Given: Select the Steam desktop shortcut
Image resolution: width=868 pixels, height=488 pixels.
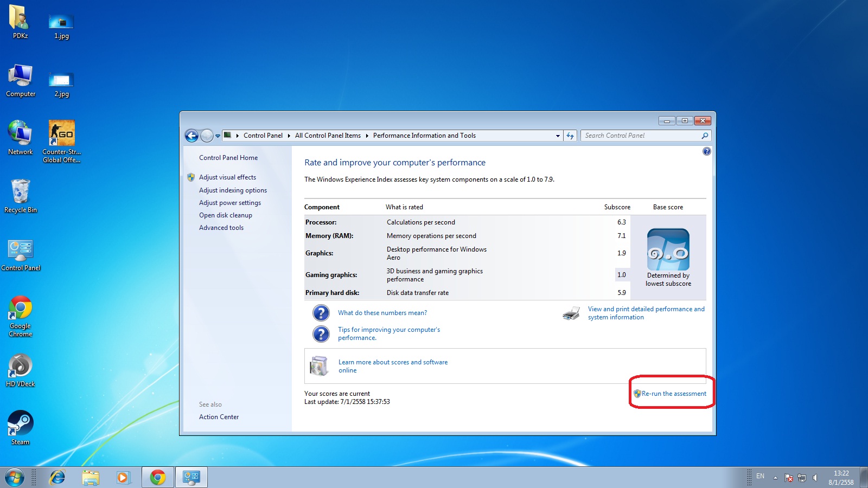Looking at the screenshot, I should click(x=21, y=428).
